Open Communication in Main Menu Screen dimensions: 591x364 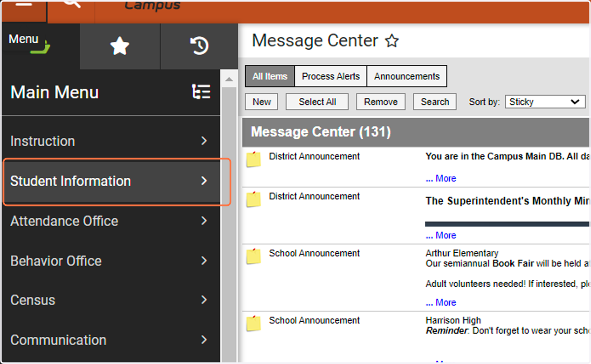click(x=111, y=340)
